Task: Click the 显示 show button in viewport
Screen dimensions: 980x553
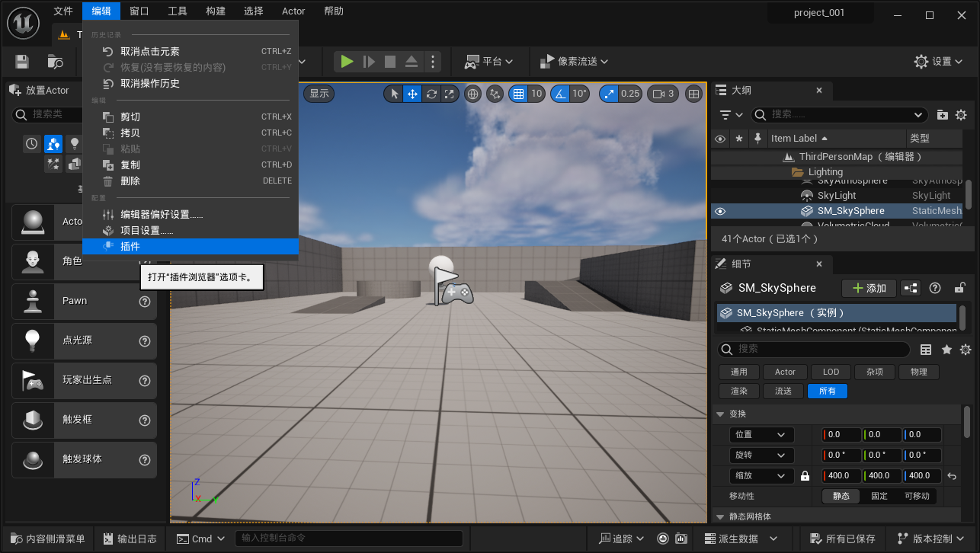Action: (x=319, y=94)
